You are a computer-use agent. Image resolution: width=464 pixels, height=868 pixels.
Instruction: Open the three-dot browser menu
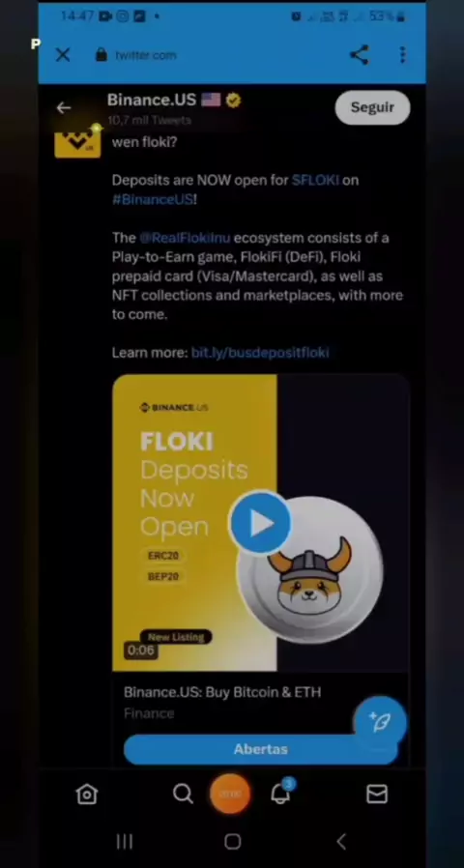click(x=402, y=54)
